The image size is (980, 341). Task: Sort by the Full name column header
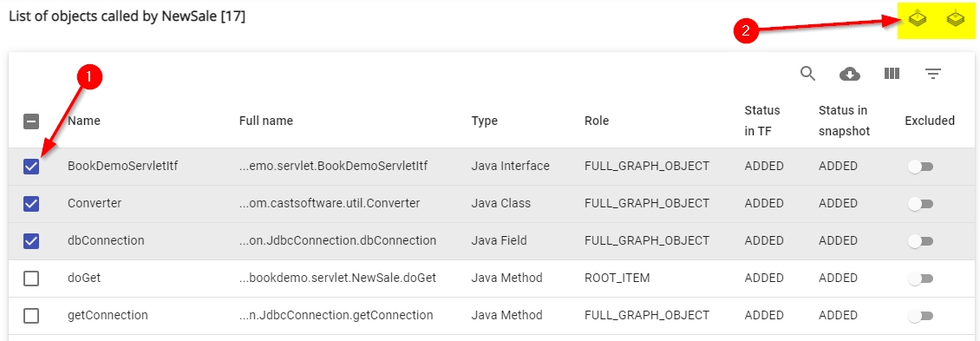[x=265, y=121]
